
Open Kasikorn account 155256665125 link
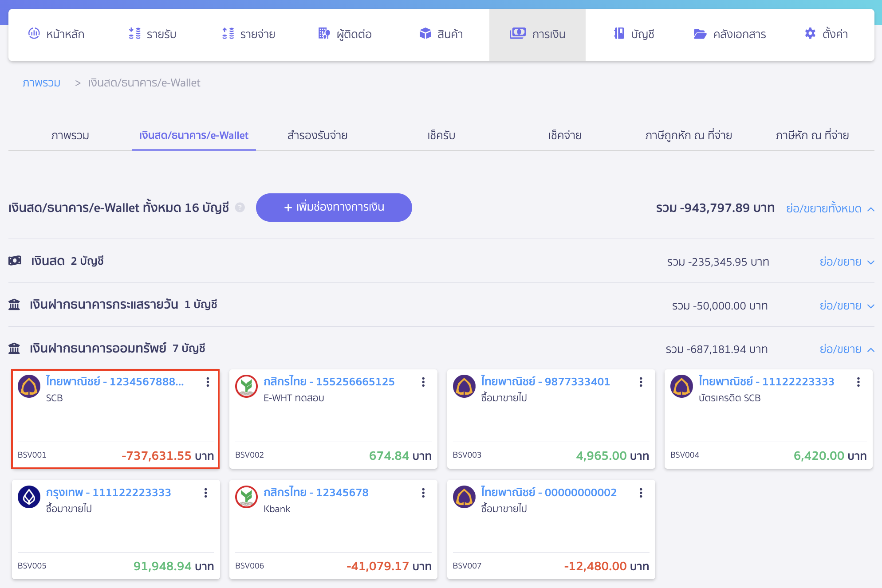click(329, 382)
